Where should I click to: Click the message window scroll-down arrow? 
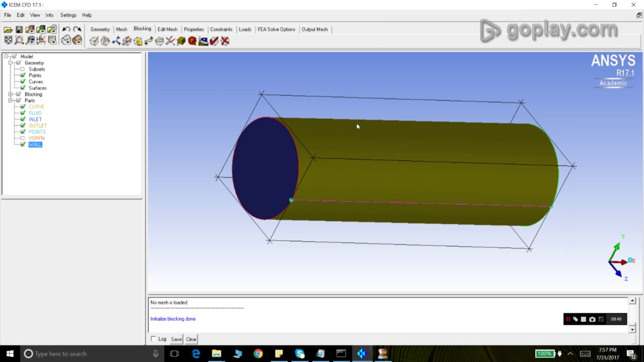[632, 329]
